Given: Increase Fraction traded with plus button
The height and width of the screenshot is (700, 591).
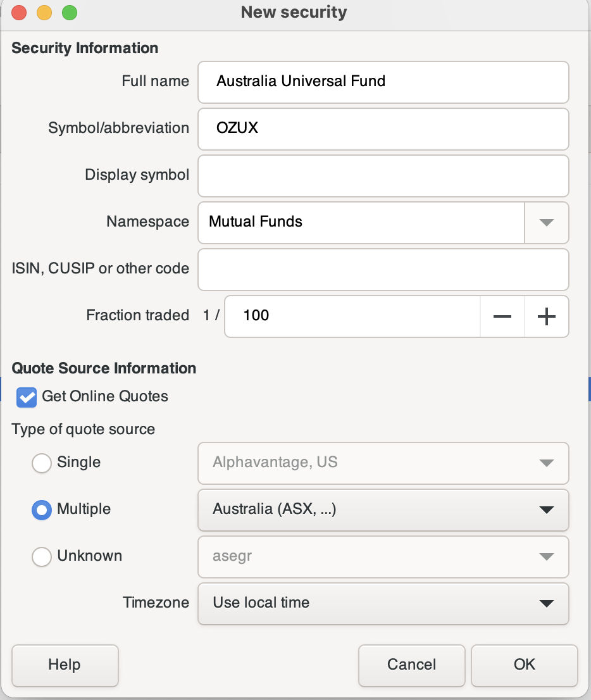Looking at the screenshot, I should [x=546, y=316].
